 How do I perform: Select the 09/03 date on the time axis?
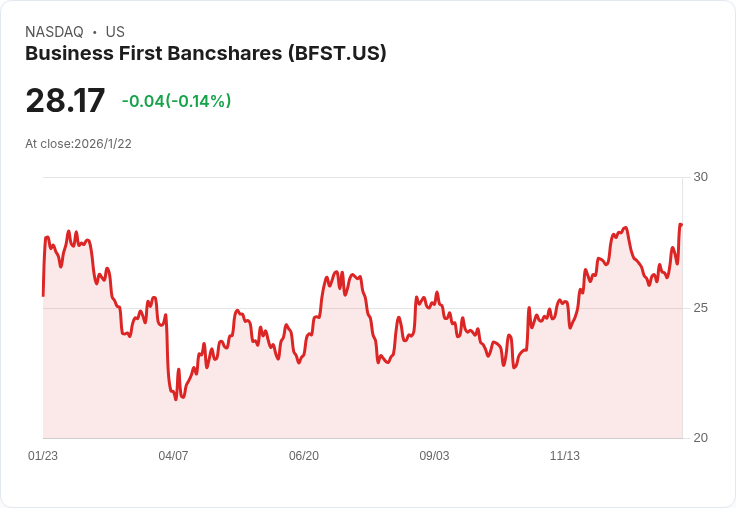pyautogui.click(x=434, y=456)
